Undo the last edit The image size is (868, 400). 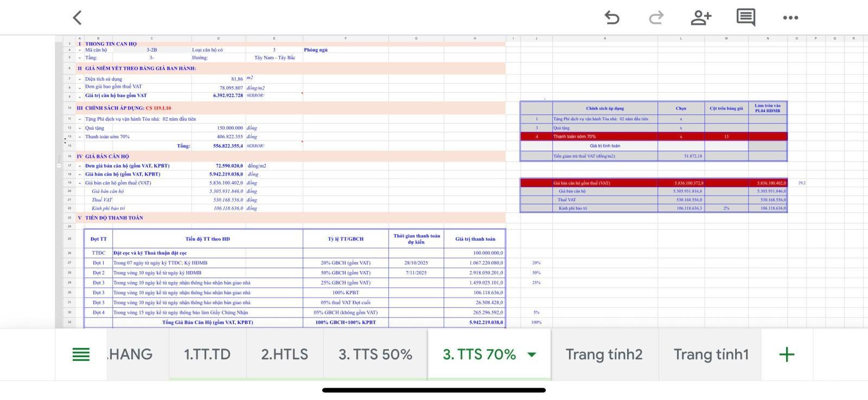coord(612,17)
